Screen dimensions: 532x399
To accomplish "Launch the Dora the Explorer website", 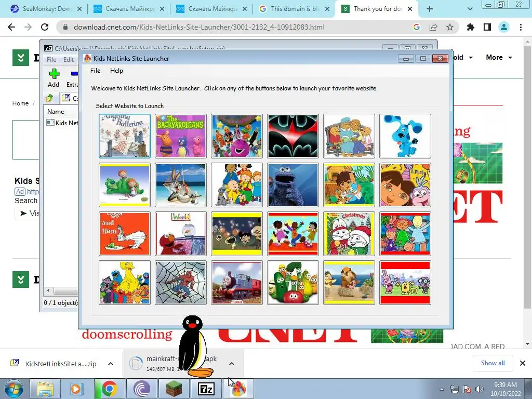I will (x=405, y=185).
